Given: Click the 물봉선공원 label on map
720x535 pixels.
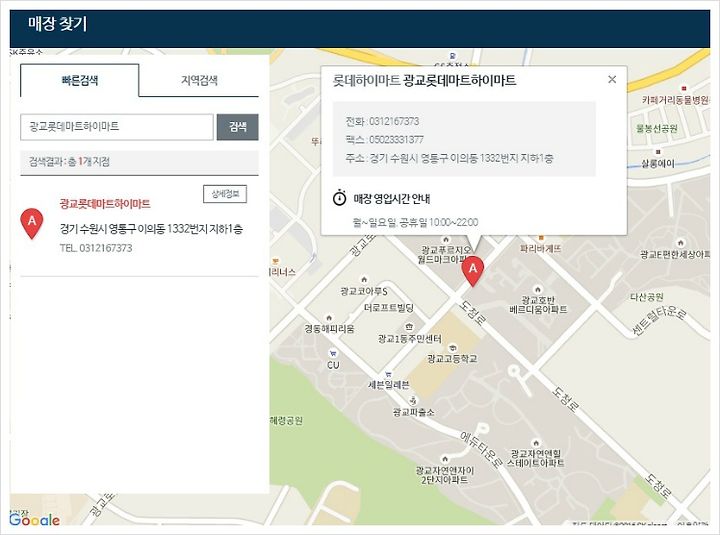Looking at the screenshot, I should [x=657, y=129].
